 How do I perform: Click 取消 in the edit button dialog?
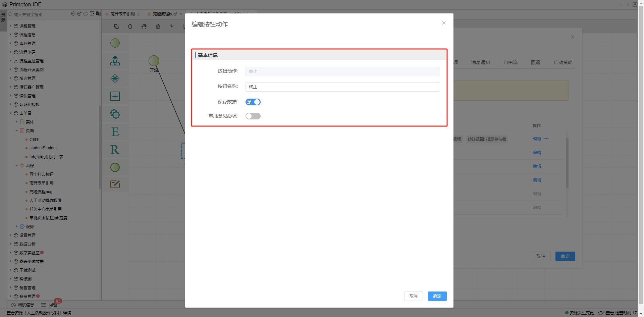click(413, 296)
